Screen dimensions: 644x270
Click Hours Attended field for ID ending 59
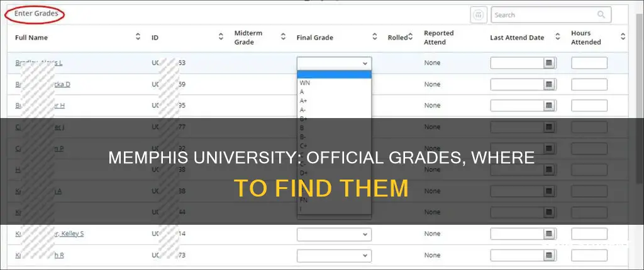tap(589, 85)
